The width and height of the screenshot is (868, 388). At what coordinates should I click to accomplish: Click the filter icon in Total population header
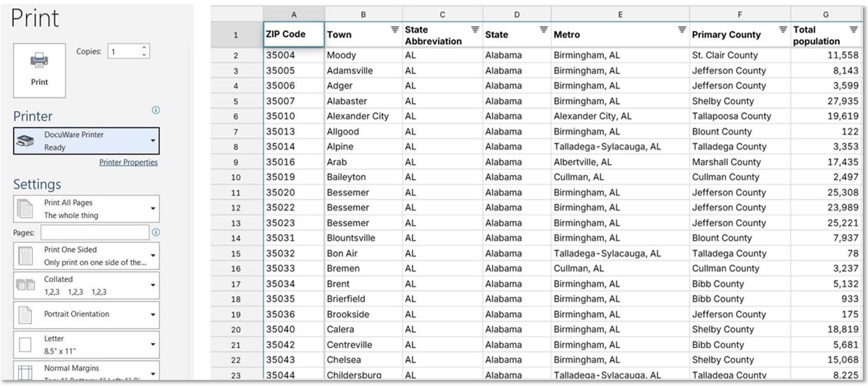pos(853,29)
